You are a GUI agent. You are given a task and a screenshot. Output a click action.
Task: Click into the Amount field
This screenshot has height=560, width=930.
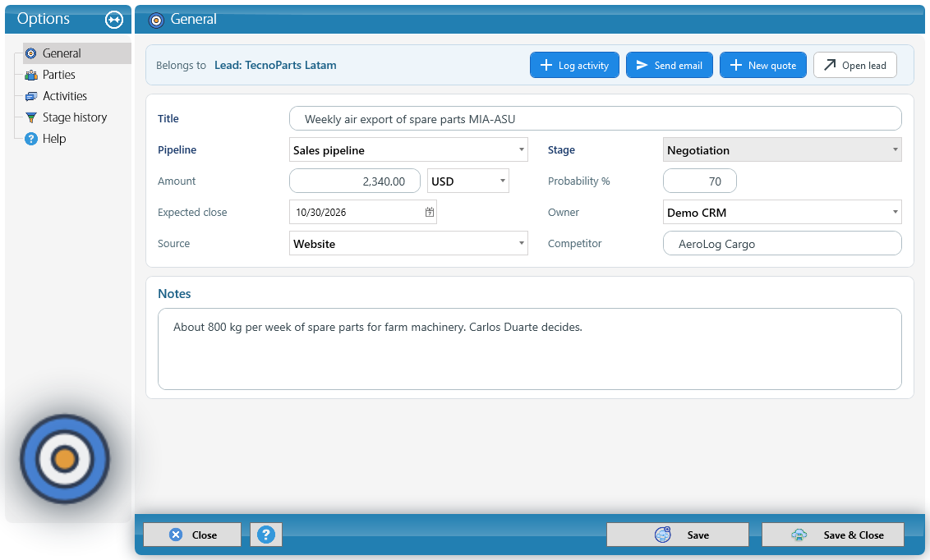coord(355,181)
